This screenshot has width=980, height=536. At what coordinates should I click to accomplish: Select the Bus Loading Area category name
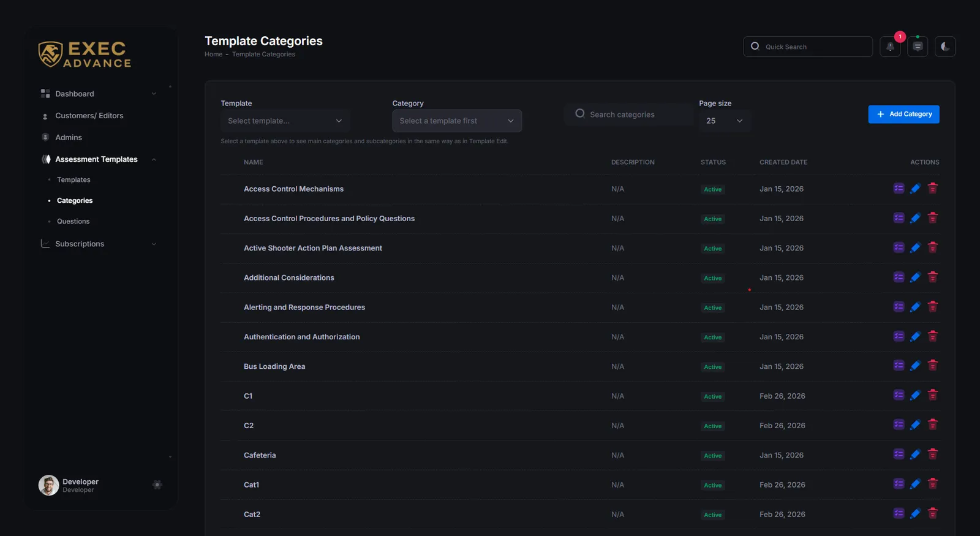point(274,366)
